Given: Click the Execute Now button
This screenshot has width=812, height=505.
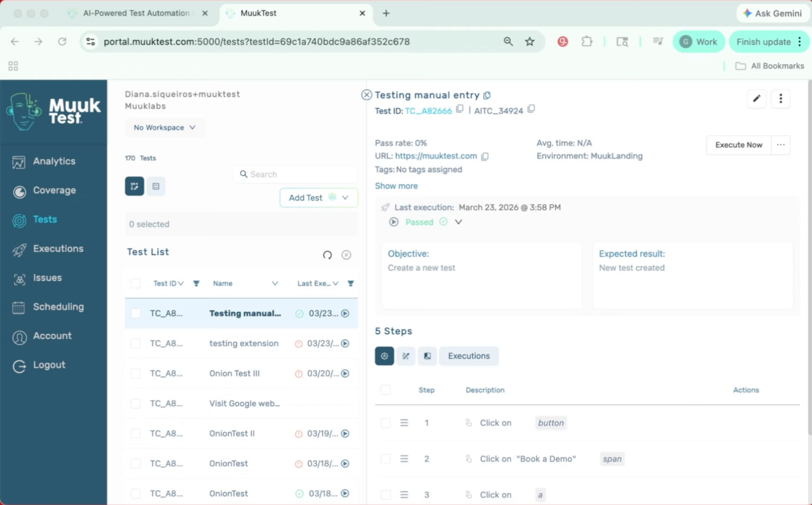Looking at the screenshot, I should click(739, 145).
